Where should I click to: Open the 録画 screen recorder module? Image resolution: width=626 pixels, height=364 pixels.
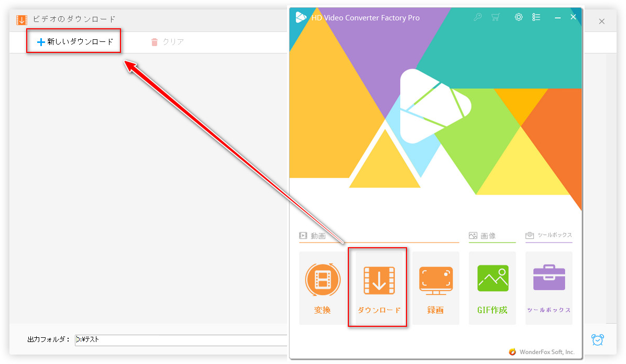click(x=435, y=288)
